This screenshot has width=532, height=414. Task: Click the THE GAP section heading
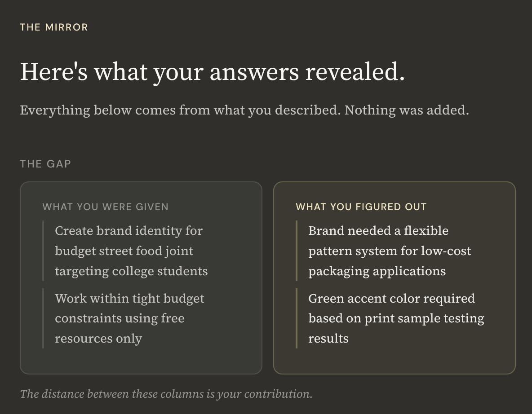click(x=45, y=164)
